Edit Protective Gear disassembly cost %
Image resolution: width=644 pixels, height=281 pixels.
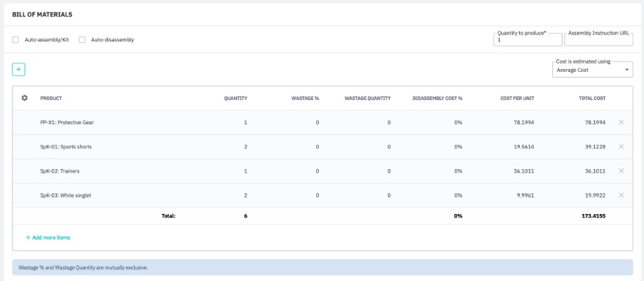click(458, 122)
